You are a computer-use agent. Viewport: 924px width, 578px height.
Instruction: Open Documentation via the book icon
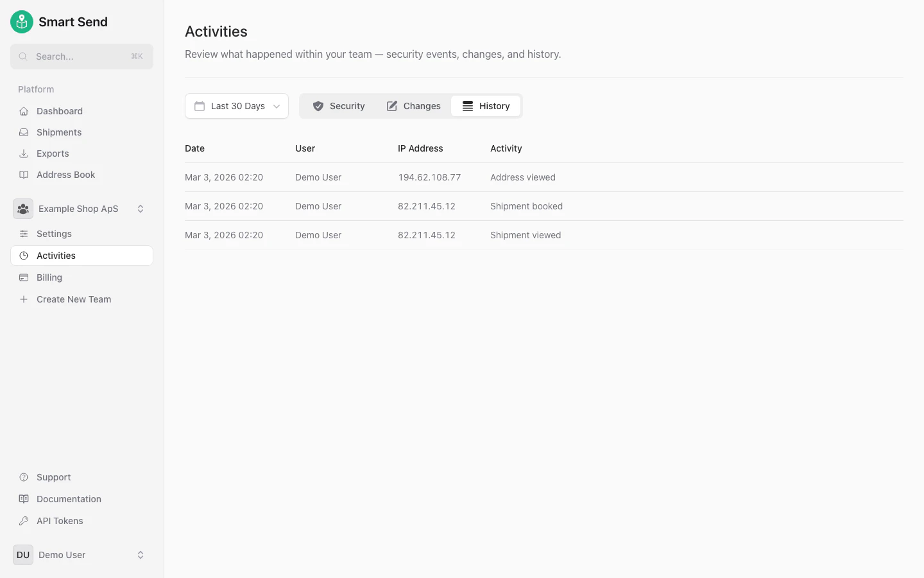point(23,499)
